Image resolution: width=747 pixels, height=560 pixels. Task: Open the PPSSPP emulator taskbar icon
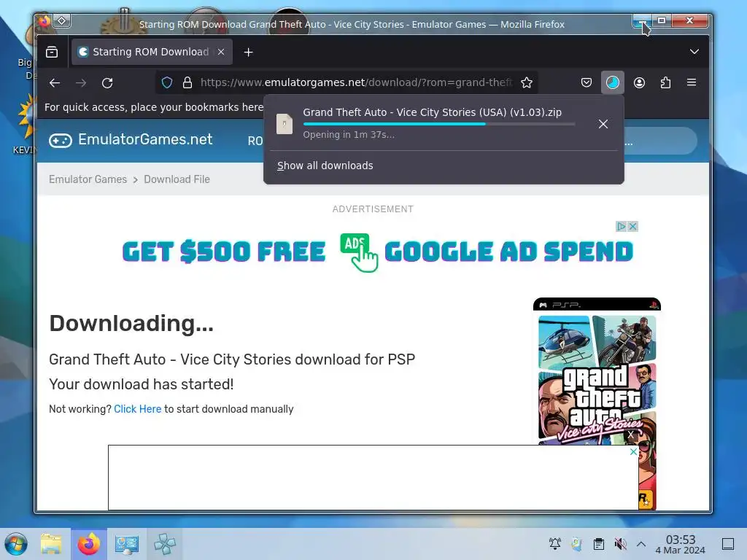click(x=164, y=544)
